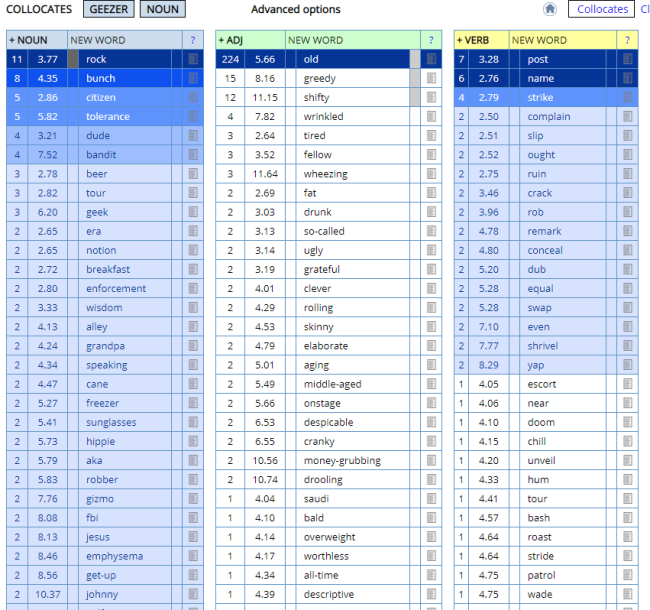650x610 pixels.
Task: Click the NOUN part-of-speech button
Action: coord(162,9)
